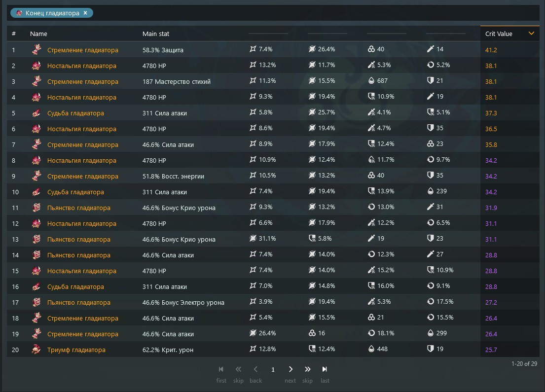The image size is (545, 392).
Task: Click the hourglass icon in row 5
Action: (x=36, y=113)
